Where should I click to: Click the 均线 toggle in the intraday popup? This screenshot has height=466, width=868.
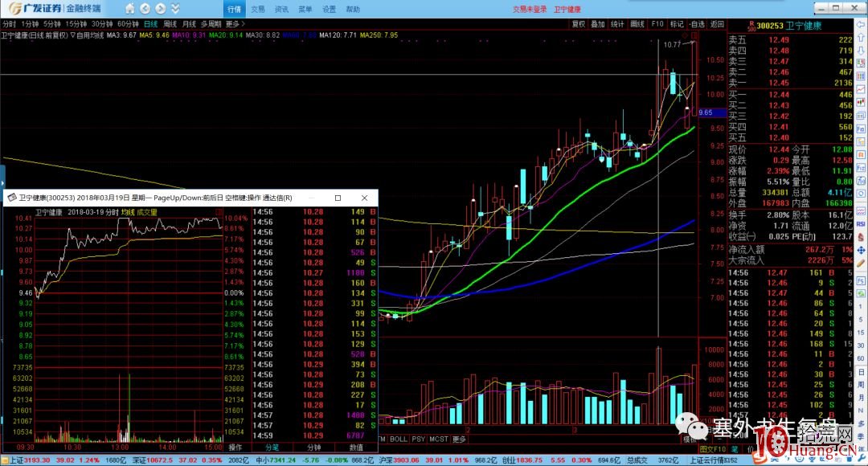tap(128, 213)
